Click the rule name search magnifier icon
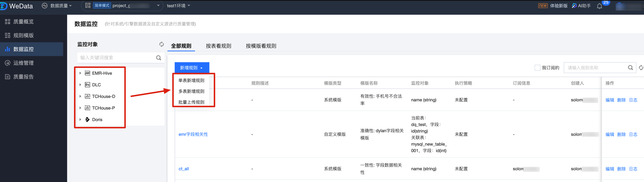This screenshot has width=644, height=182. point(630,68)
